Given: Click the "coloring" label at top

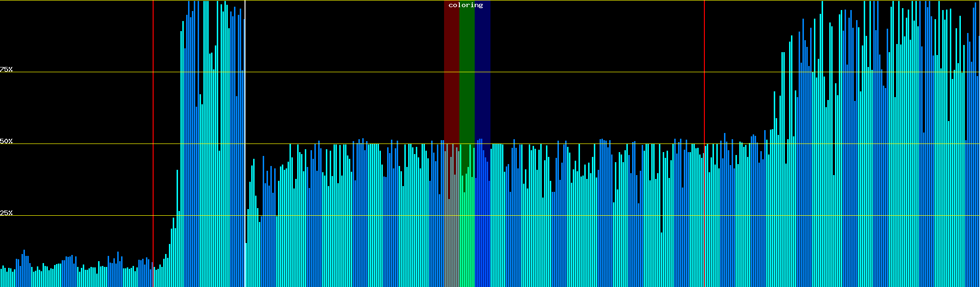Looking at the screenshot, I should pos(466,5).
